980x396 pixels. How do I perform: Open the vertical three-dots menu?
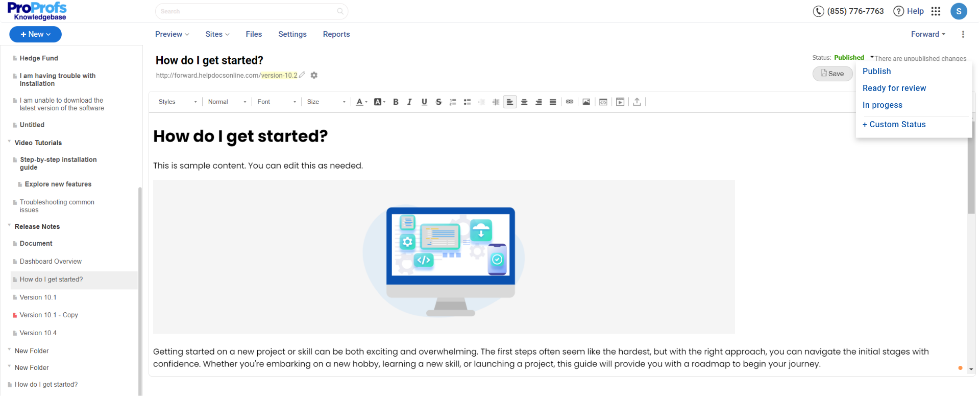pos(963,34)
